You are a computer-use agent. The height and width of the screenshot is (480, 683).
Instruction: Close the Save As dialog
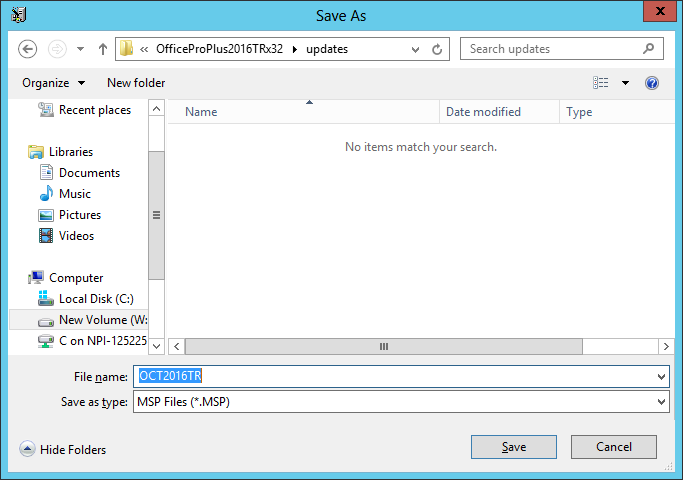[660, 11]
